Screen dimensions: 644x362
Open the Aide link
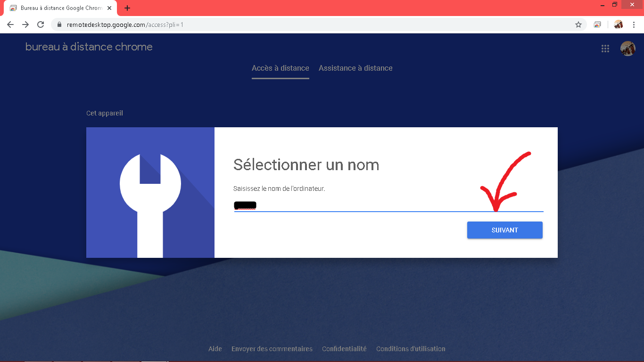tap(215, 349)
